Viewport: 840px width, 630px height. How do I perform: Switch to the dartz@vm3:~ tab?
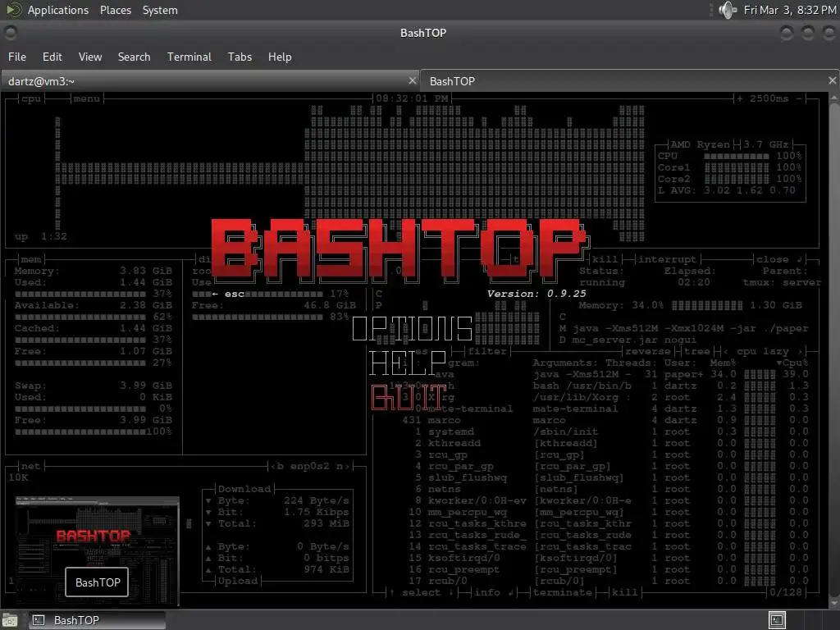click(209, 81)
